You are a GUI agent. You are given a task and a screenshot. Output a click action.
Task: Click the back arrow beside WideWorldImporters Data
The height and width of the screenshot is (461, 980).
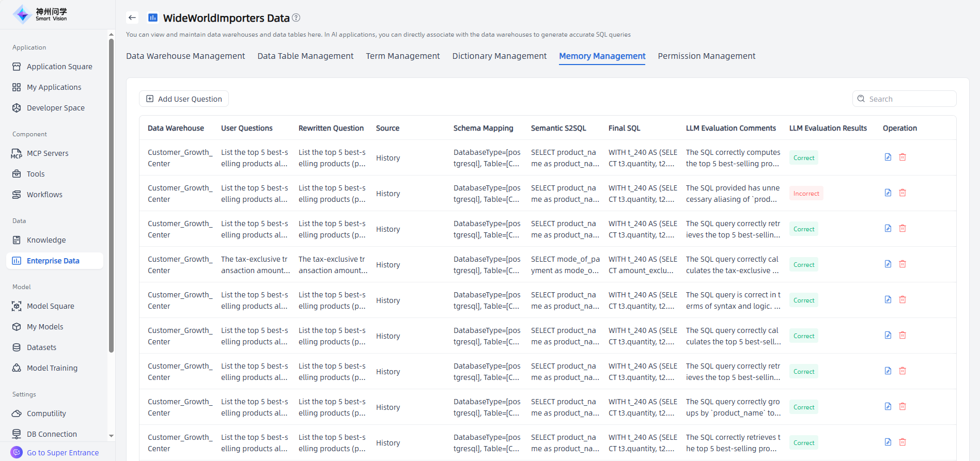click(x=132, y=18)
